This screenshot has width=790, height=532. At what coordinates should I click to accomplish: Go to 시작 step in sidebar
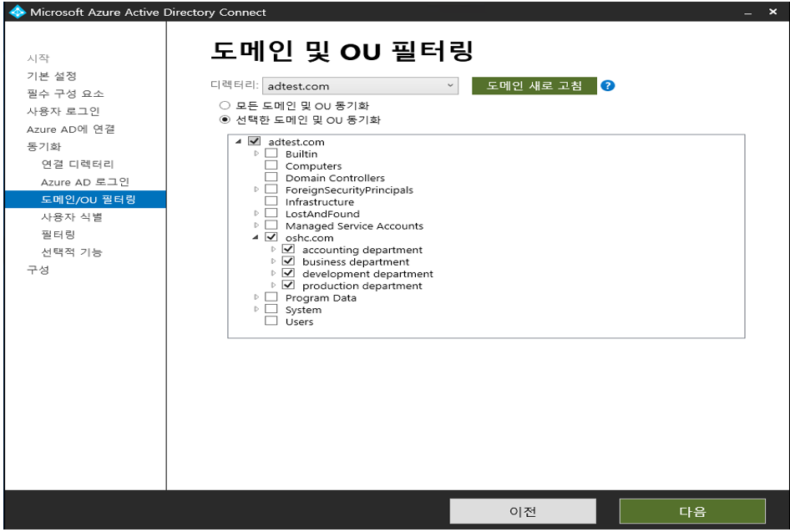[x=38, y=58]
